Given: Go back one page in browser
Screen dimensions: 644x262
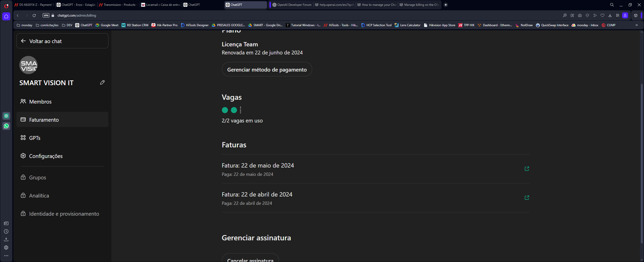Looking at the screenshot, I should pyautogui.click(x=18, y=15).
